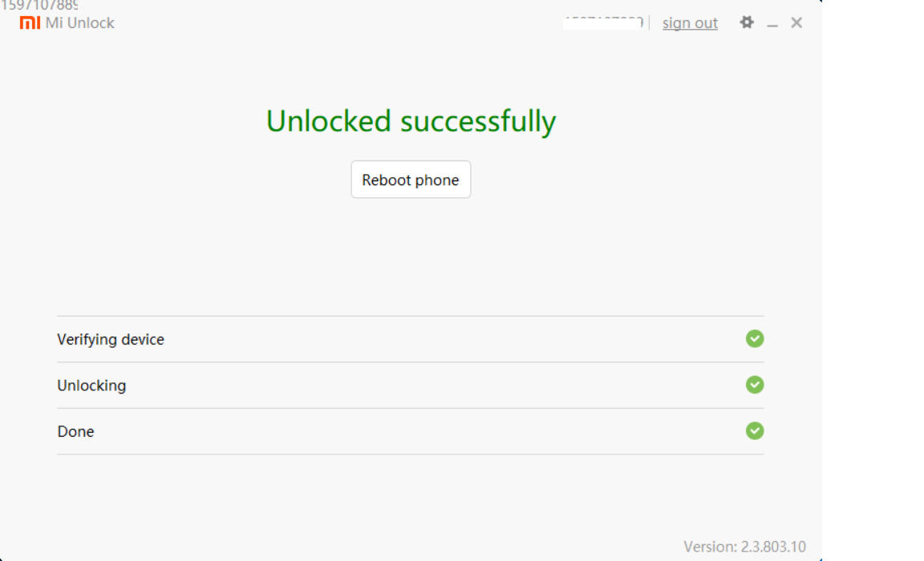
Task: Click the green checkmark beside Verifying device
Action: point(755,339)
